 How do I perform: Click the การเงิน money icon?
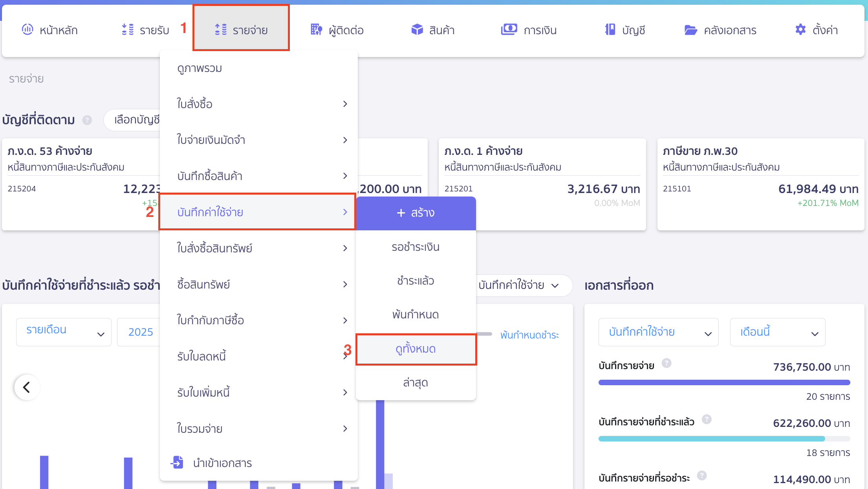[x=509, y=29]
